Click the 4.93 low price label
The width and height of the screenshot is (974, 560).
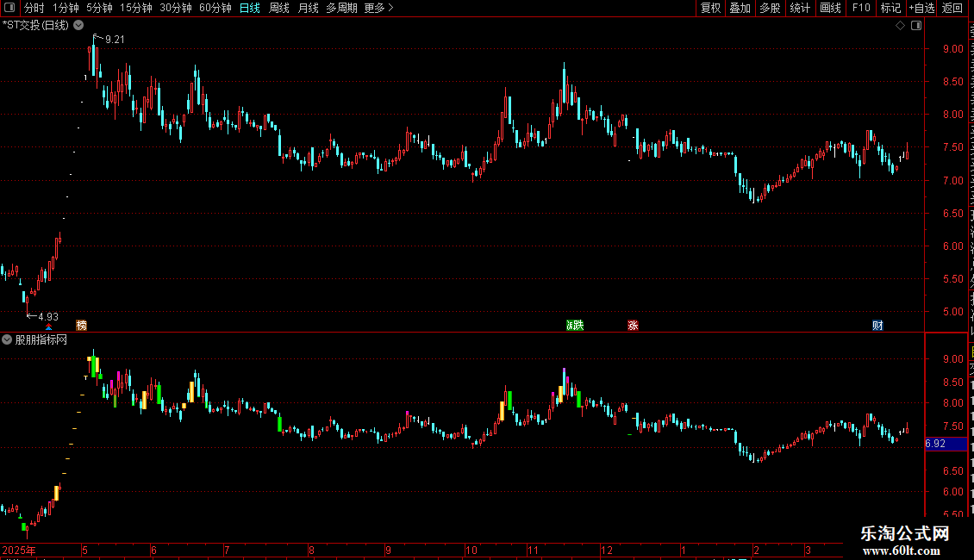[x=48, y=317]
